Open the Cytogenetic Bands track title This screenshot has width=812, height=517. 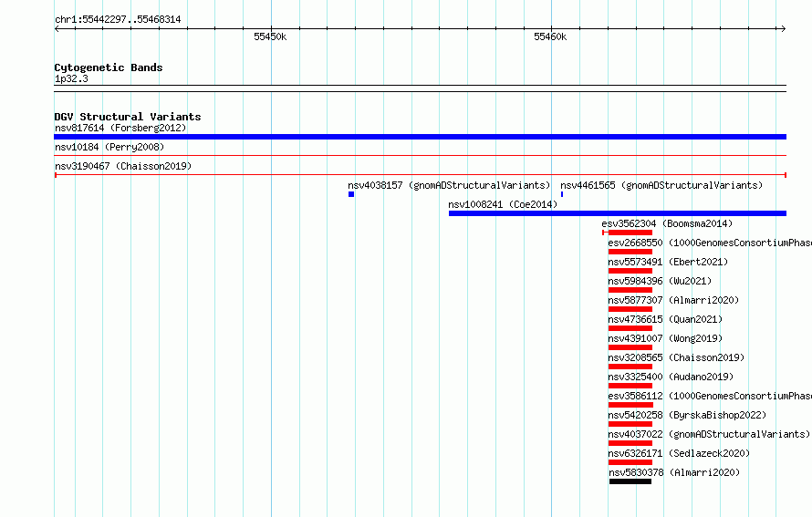click(109, 67)
